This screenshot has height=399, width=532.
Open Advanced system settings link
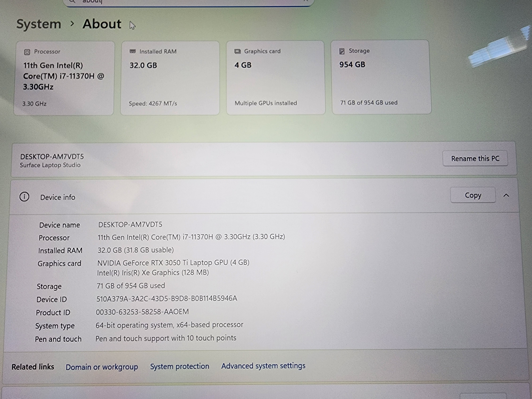[263, 366]
